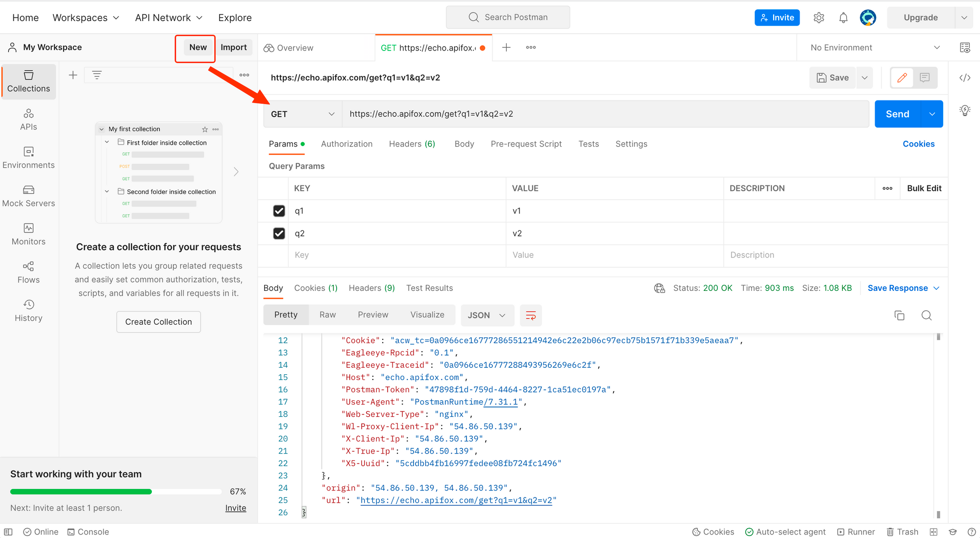Expand the Save button dropdown arrow
The width and height of the screenshot is (980, 538).
point(865,77)
